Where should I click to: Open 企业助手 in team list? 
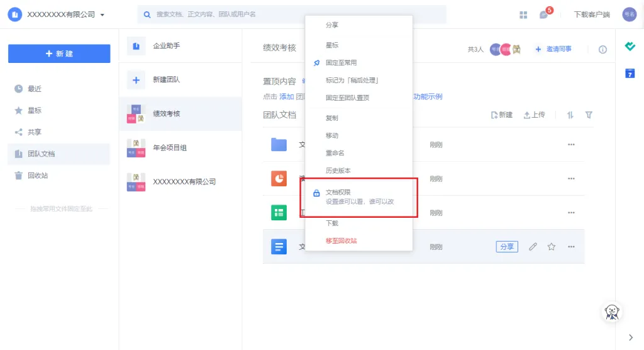click(x=180, y=46)
